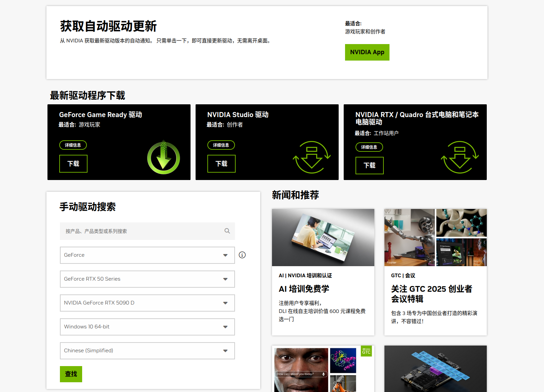
Task: Expand the GeForce RTX 50 Series dropdown
Action: pos(147,279)
